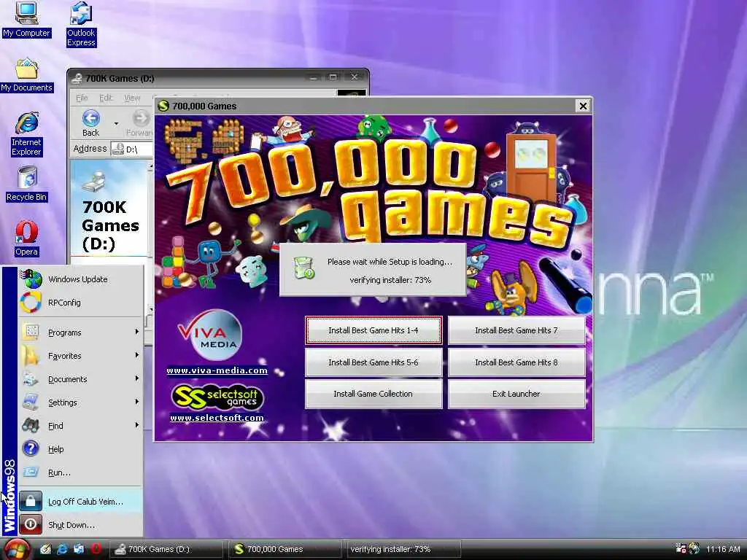Click Programs folder icon in Start menu
This screenshot has width=747, height=560.
[x=31, y=332]
